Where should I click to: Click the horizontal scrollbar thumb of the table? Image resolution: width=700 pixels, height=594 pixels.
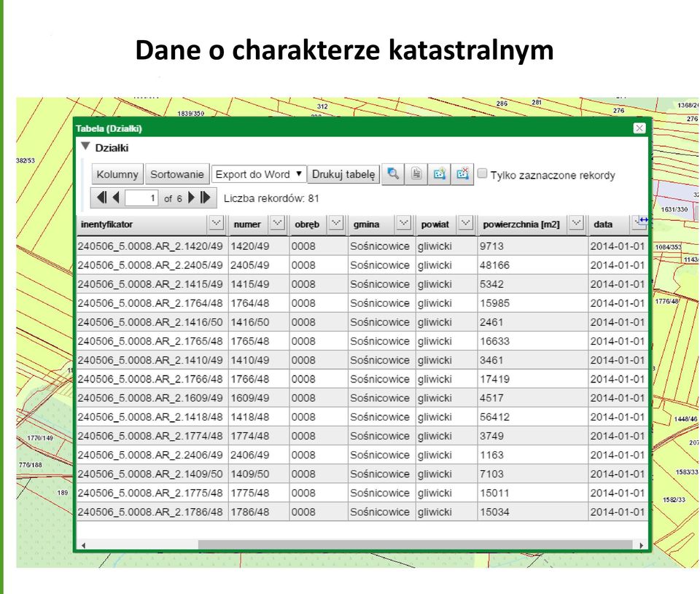415,545
